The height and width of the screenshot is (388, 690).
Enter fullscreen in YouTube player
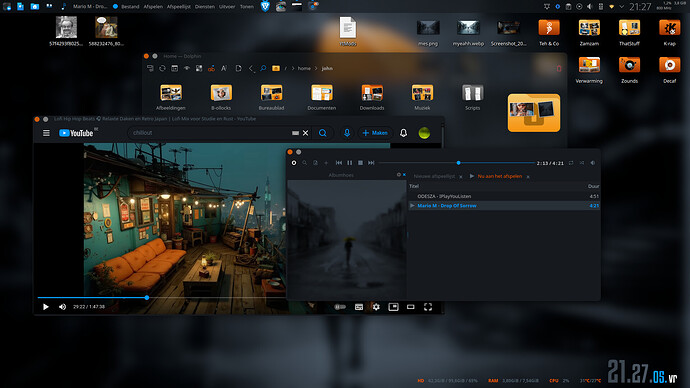[428, 307]
